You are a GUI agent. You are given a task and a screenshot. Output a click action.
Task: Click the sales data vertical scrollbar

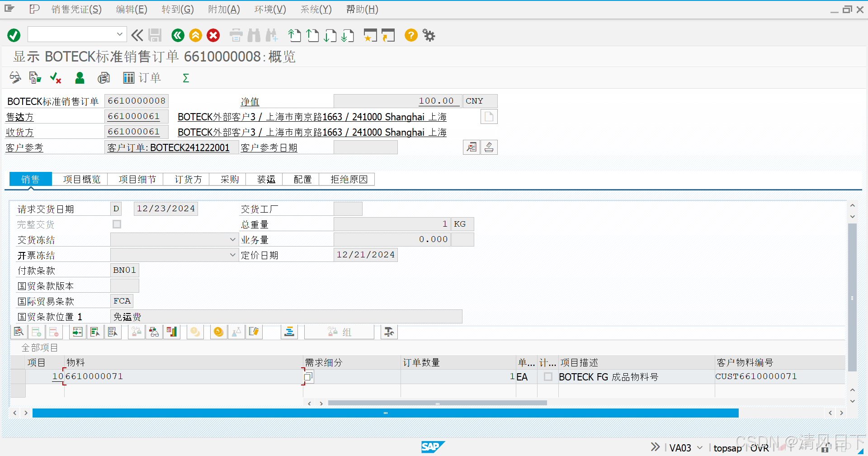852,297
